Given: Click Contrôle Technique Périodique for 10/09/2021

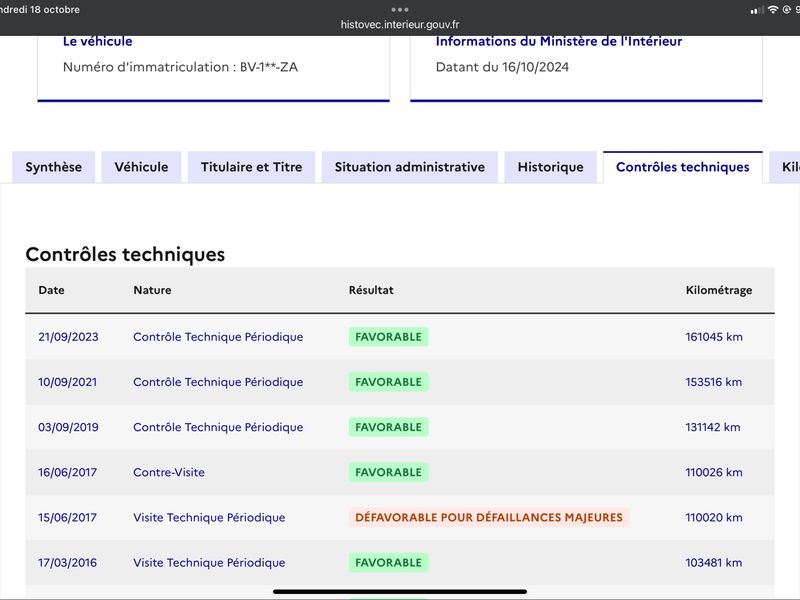Looking at the screenshot, I should click(218, 382).
